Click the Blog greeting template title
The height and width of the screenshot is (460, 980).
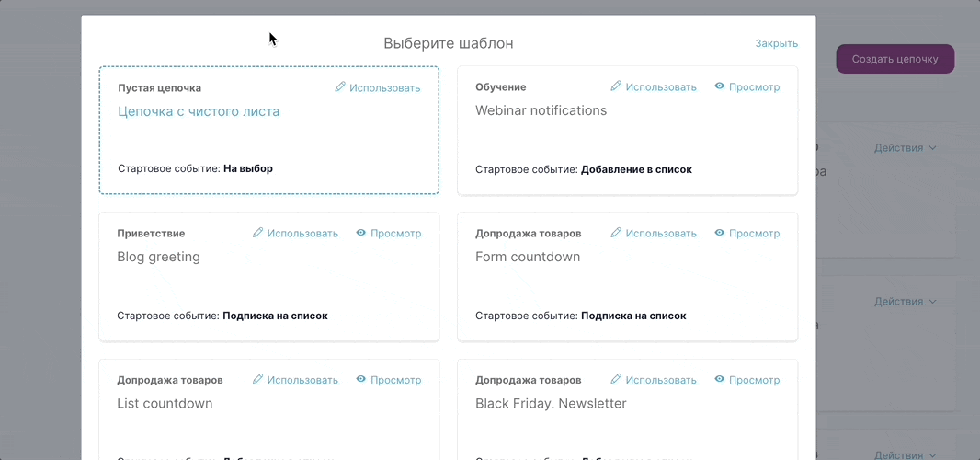[159, 258]
